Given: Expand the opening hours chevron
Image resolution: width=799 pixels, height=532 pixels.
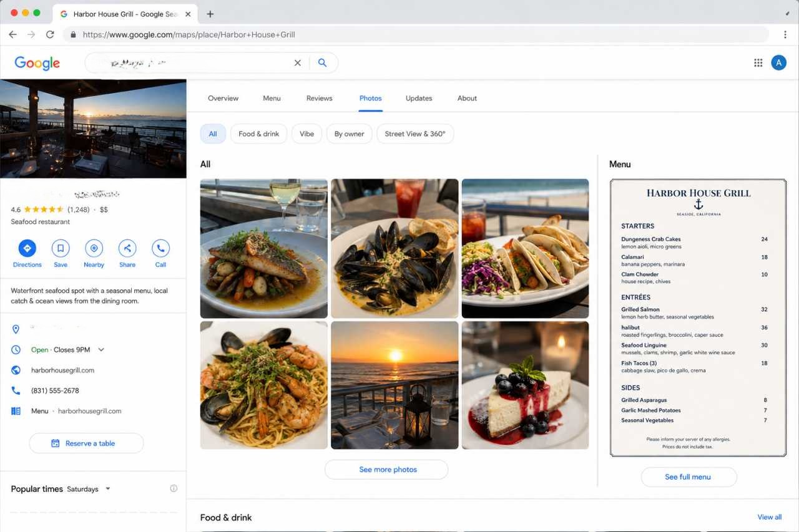Looking at the screenshot, I should 101,350.
